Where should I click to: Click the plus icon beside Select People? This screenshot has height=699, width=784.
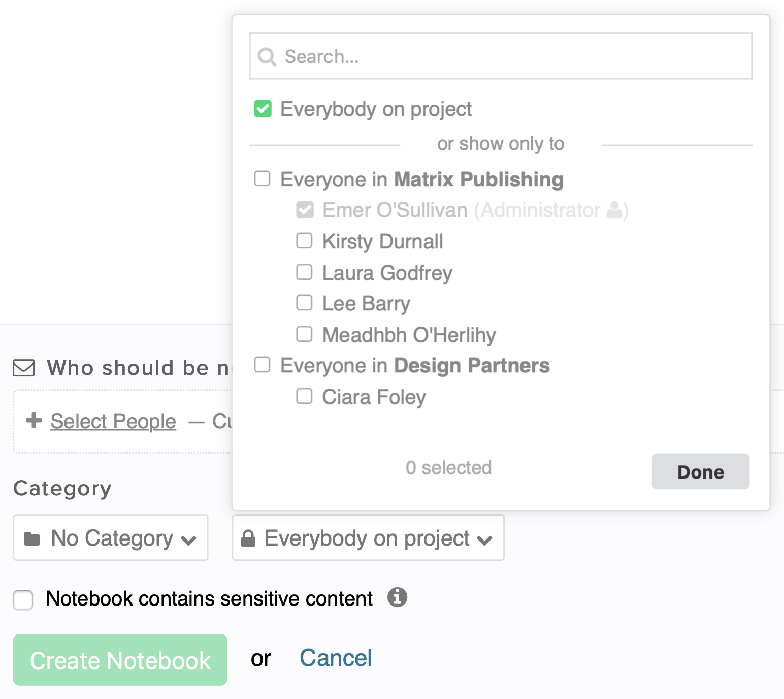pos(34,421)
